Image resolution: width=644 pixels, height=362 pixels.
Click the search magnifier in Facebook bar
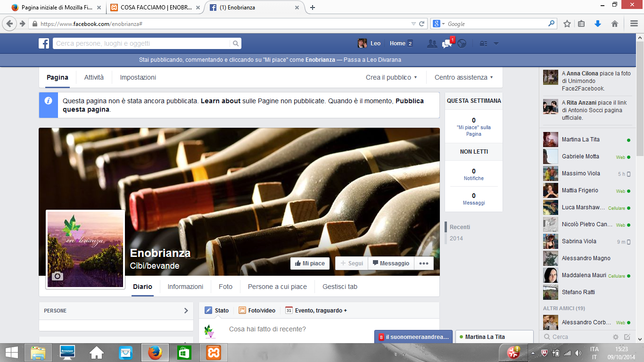(x=236, y=43)
